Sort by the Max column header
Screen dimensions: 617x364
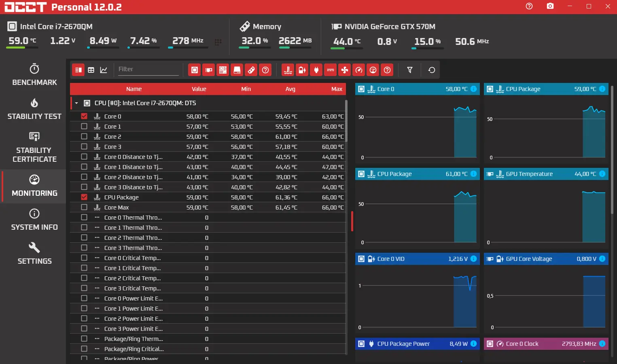click(x=337, y=89)
